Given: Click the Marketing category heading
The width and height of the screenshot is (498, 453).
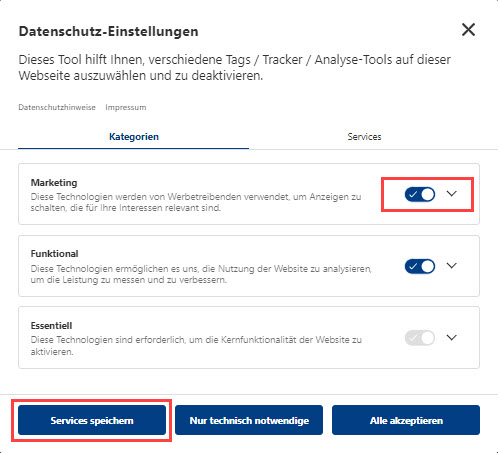Looking at the screenshot, I should point(54,183).
